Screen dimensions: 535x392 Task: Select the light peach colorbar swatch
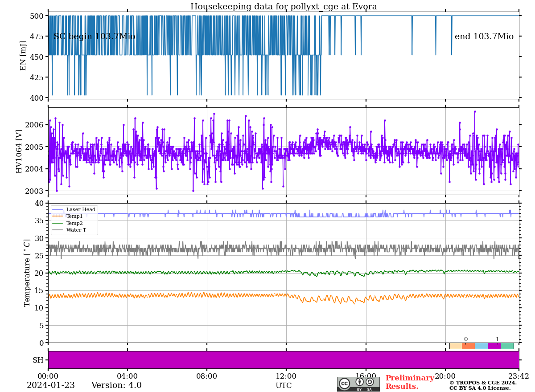[x=456, y=346]
